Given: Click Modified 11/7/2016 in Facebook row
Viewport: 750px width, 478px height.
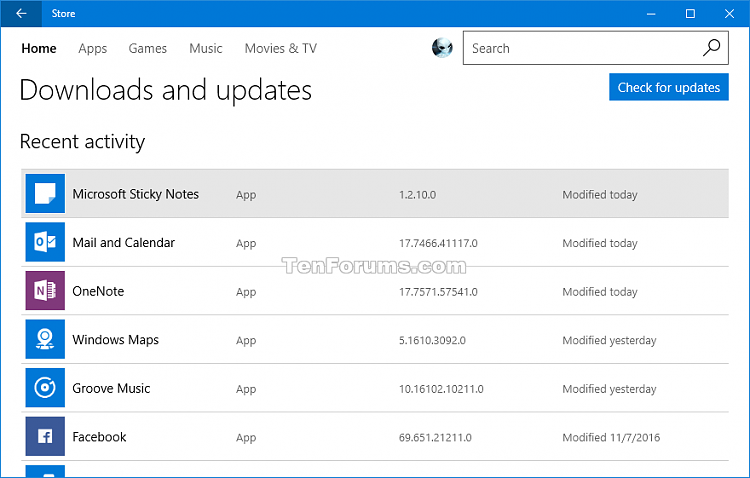Looking at the screenshot, I should pyautogui.click(x=611, y=437).
